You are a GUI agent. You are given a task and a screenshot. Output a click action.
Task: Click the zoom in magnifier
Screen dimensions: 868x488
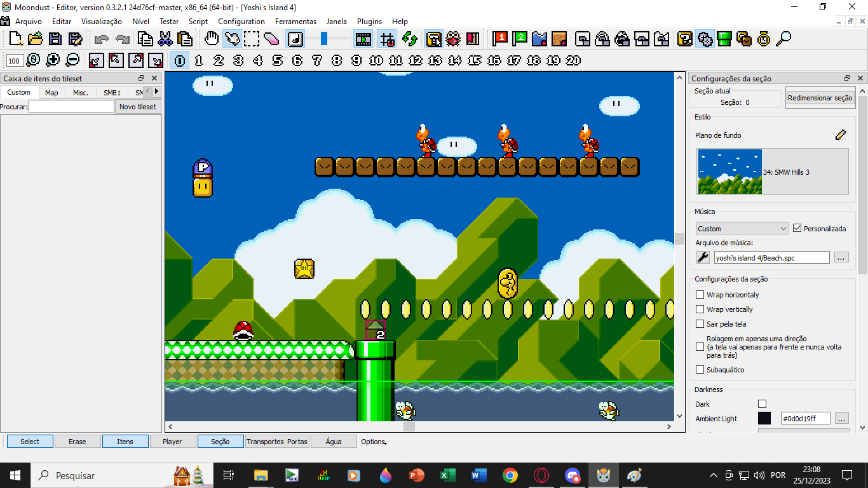[53, 60]
